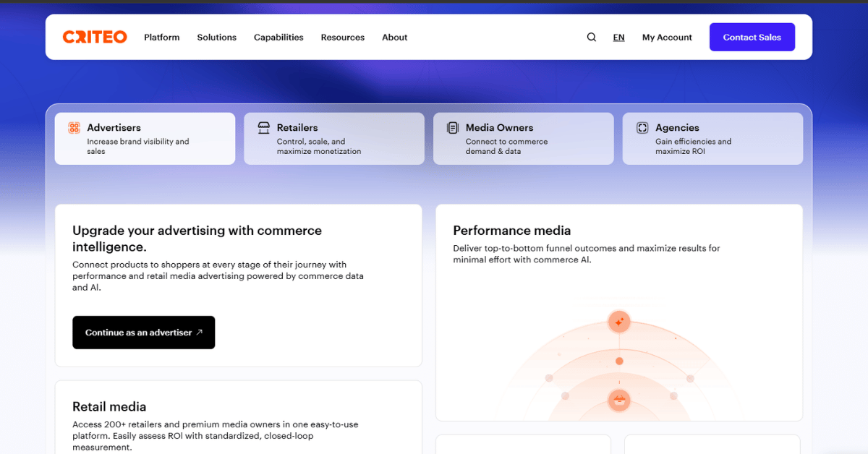This screenshot has height=454, width=868.
Task: Open the search magnifier icon
Action: tap(592, 37)
